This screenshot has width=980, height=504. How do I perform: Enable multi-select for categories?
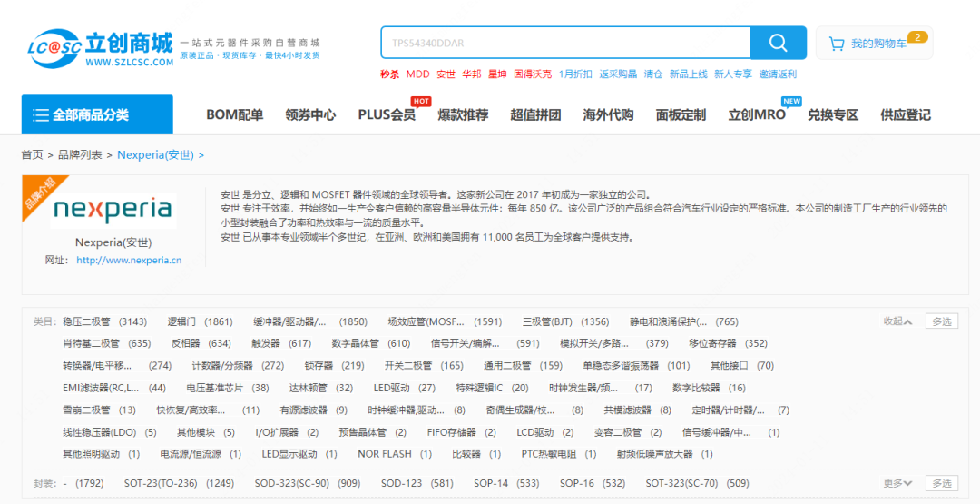click(941, 321)
